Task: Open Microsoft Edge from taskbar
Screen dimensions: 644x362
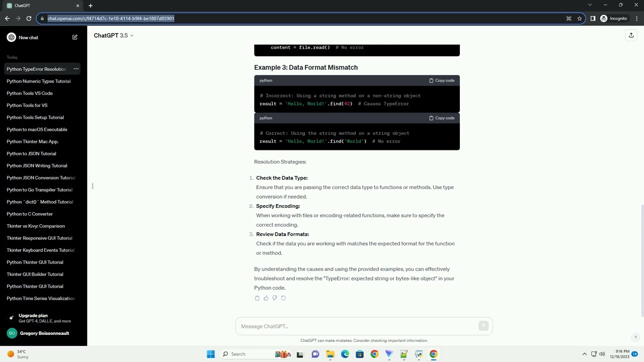Action: point(345,354)
